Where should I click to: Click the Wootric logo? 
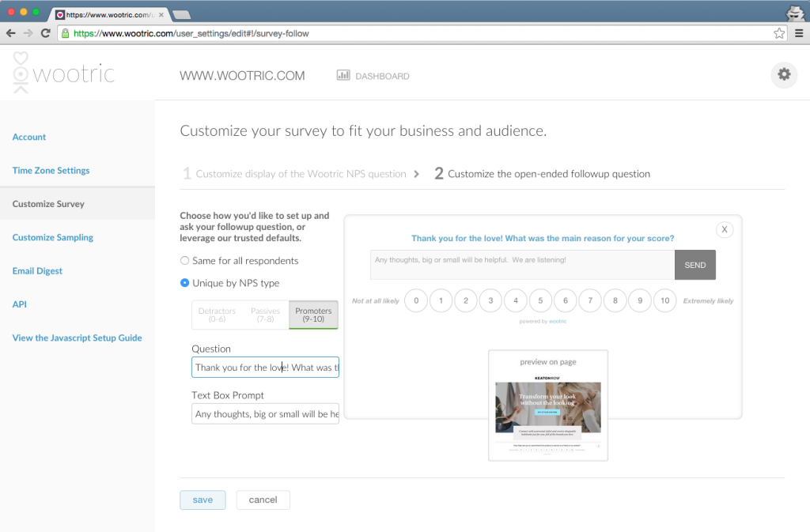pos(63,73)
